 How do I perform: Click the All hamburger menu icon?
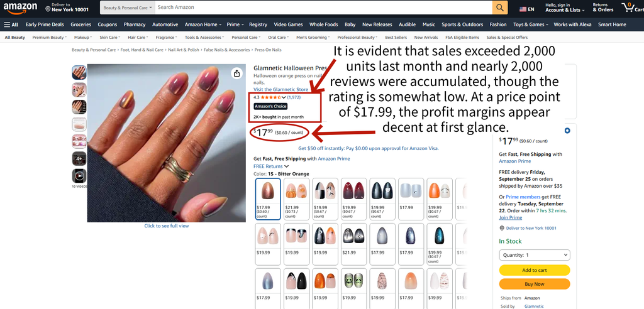[x=11, y=24]
